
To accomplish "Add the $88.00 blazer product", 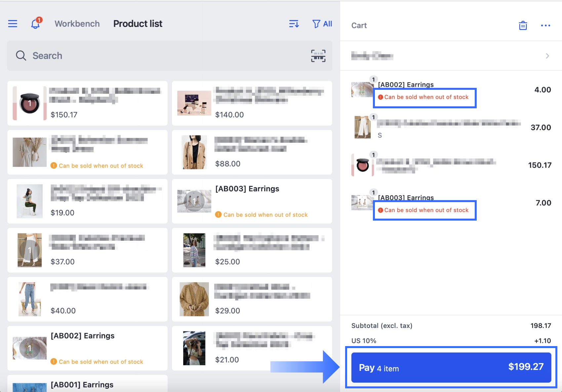I will (x=252, y=152).
